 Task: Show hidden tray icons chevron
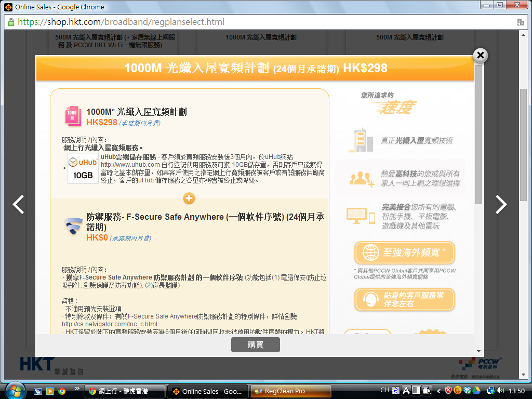[438, 391]
